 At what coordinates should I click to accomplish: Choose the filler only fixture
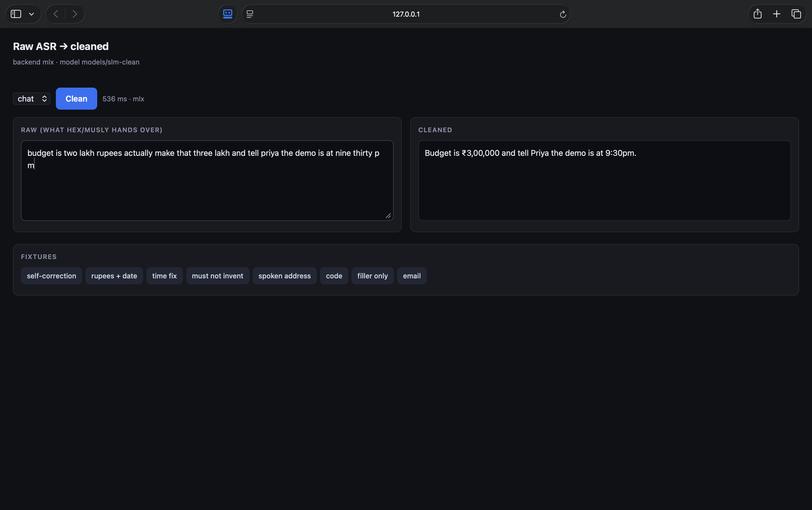pyautogui.click(x=372, y=276)
